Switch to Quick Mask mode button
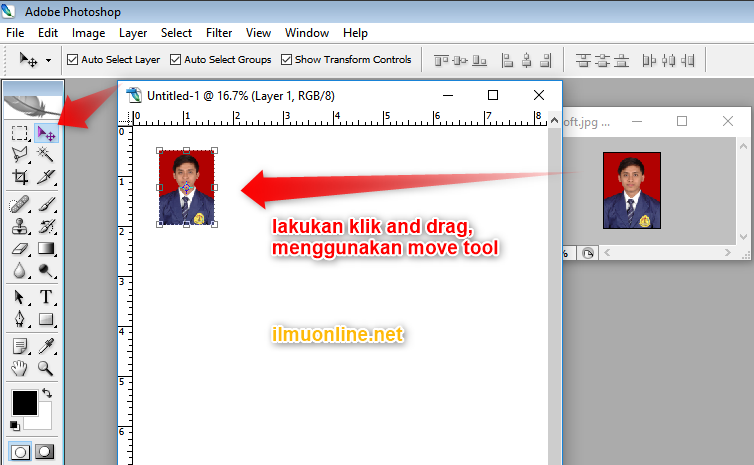This screenshot has width=754, height=465. point(45,452)
